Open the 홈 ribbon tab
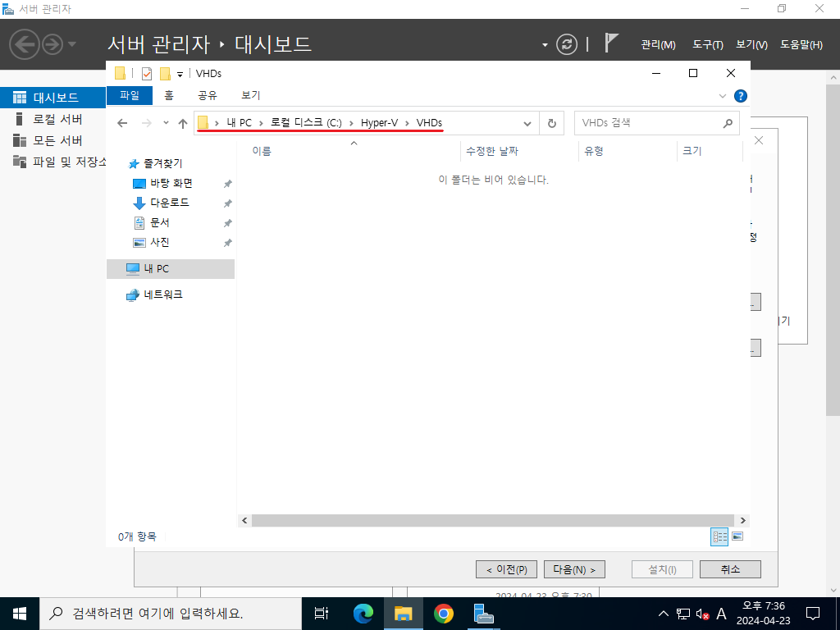 click(169, 95)
